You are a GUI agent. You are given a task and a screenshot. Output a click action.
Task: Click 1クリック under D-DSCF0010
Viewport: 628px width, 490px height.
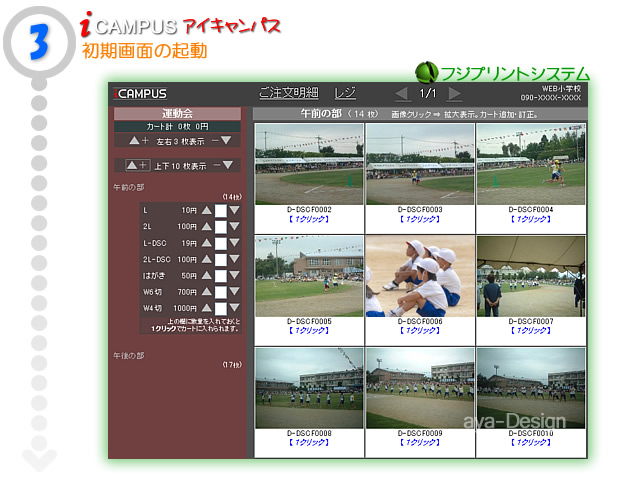pyautogui.click(x=531, y=442)
